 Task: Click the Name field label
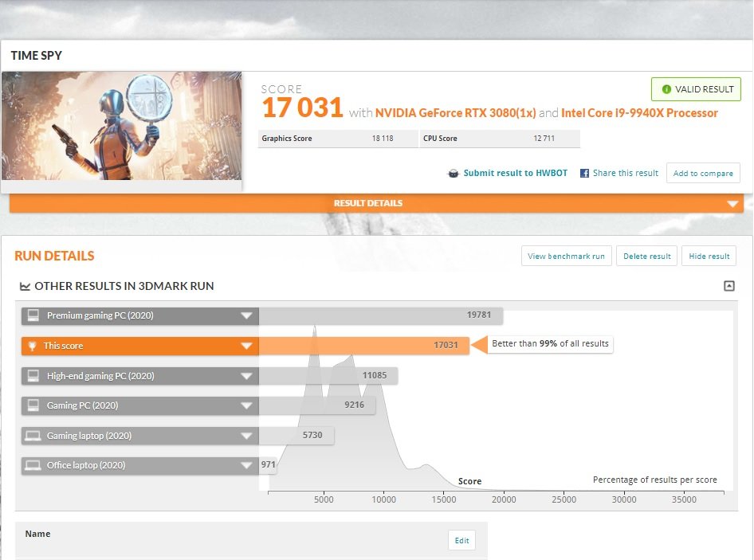coord(37,534)
